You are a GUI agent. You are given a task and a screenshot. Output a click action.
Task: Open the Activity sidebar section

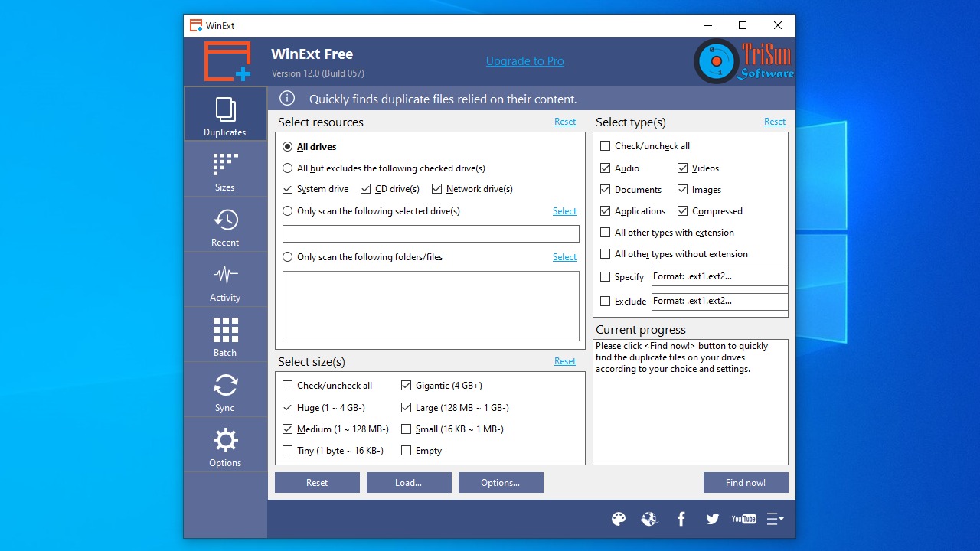pyautogui.click(x=225, y=279)
